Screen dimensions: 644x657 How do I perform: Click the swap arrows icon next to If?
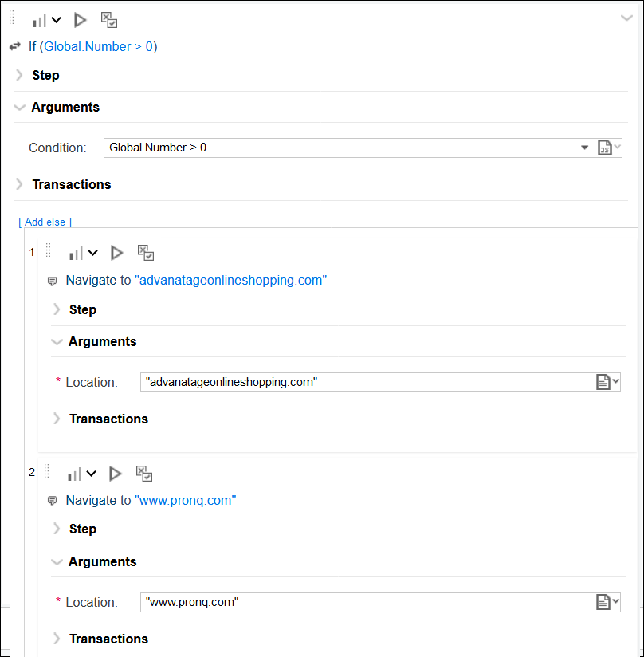coord(14,46)
